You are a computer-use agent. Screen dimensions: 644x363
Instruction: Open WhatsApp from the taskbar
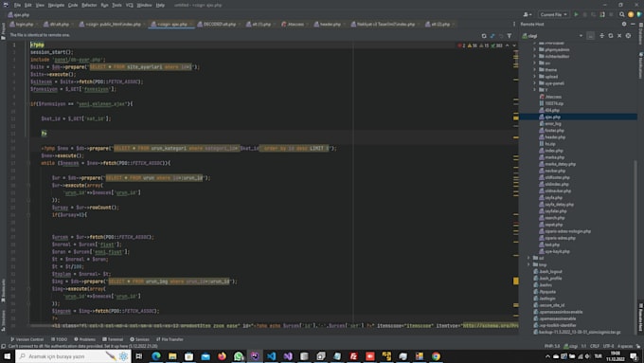click(x=239, y=356)
